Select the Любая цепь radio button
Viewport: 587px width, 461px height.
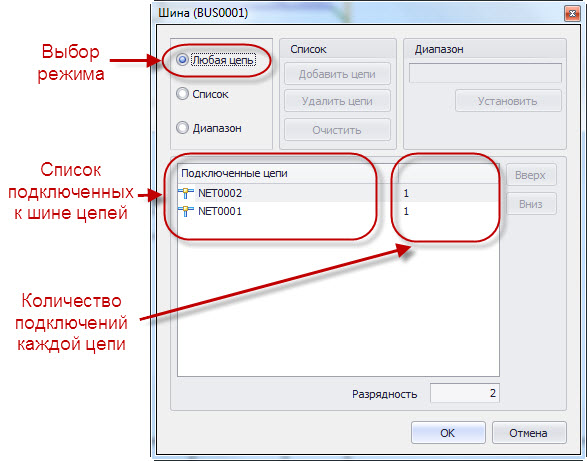click(x=182, y=60)
